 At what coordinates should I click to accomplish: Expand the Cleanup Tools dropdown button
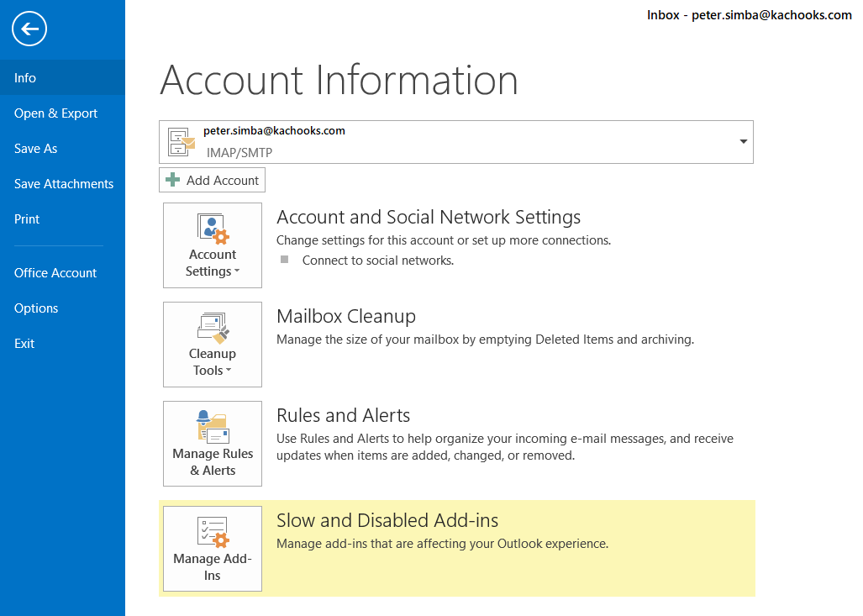pyautogui.click(x=213, y=345)
